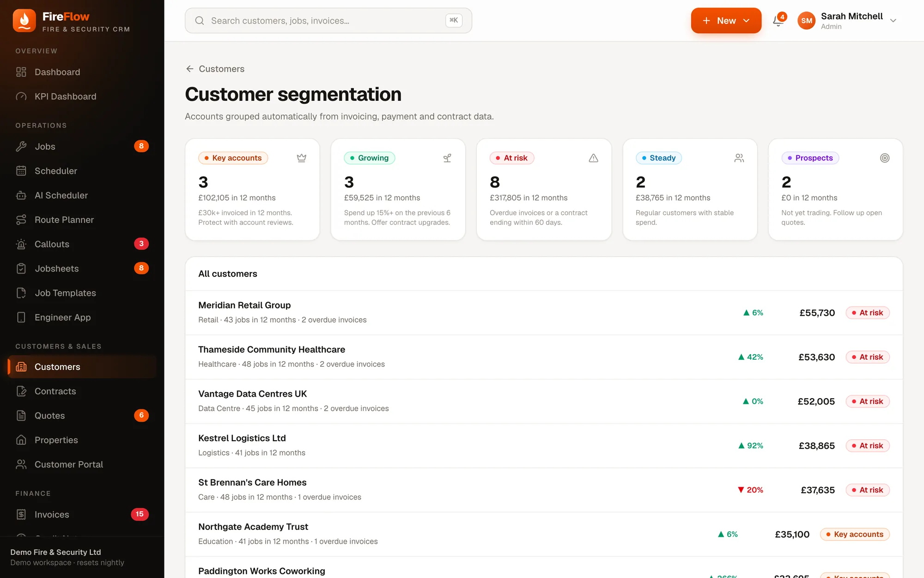Open Contracts in sidebar
The image size is (924, 578).
click(x=82, y=391)
